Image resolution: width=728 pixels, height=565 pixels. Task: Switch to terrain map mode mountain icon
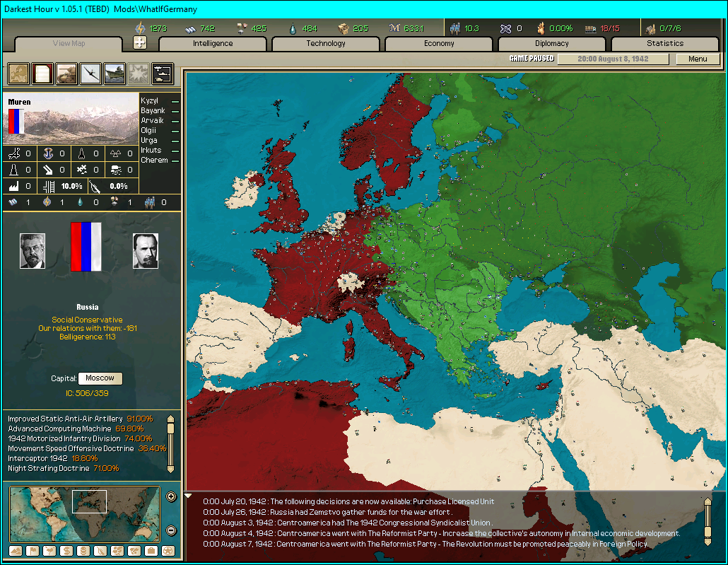(16, 551)
